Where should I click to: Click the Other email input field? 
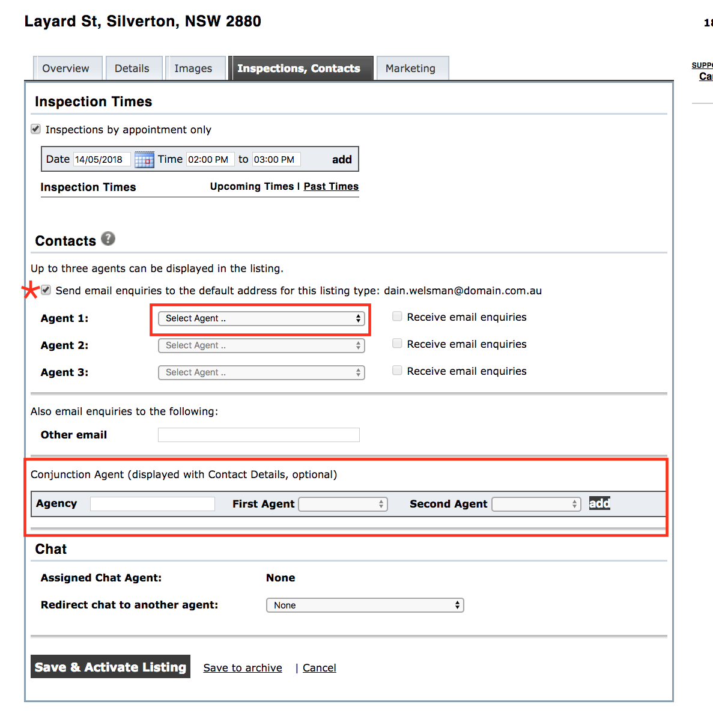pyautogui.click(x=258, y=435)
